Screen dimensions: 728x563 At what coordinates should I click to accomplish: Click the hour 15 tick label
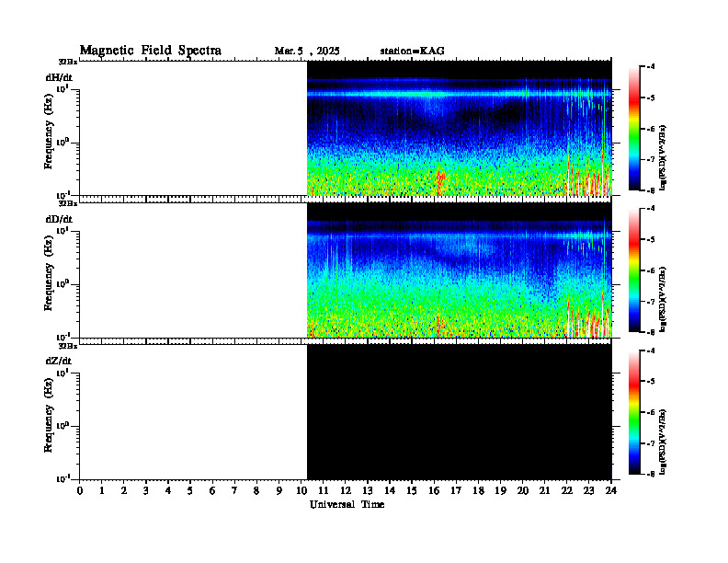pos(413,491)
